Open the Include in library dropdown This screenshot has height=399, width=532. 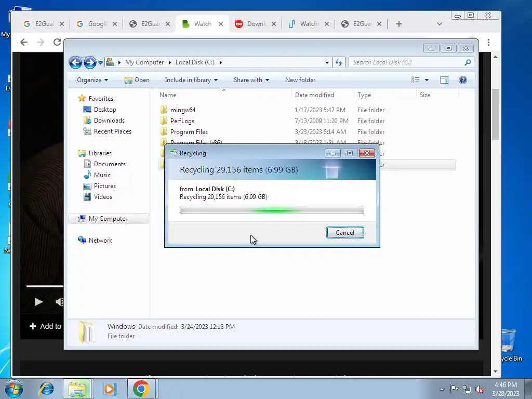pyautogui.click(x=191, y=80)
